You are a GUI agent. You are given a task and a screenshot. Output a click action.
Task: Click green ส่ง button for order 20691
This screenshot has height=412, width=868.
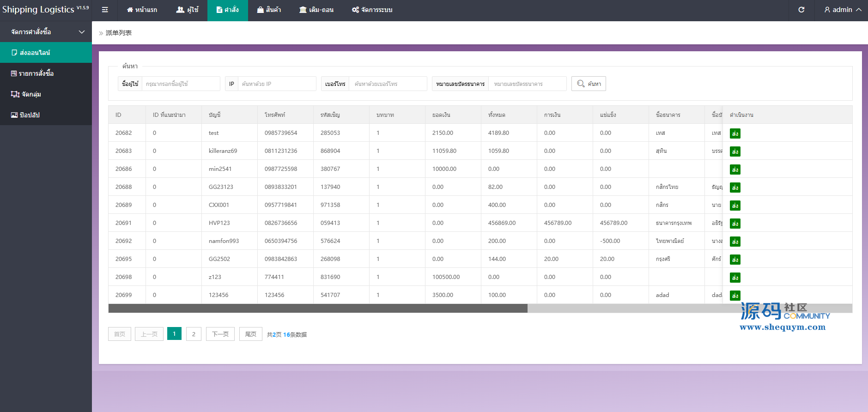click(734, 224)
